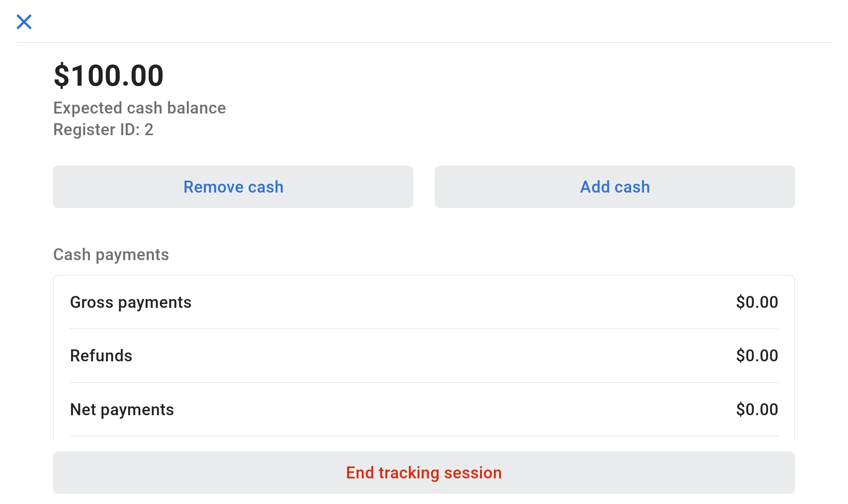Select the Refunds row label

click(101, 356)
